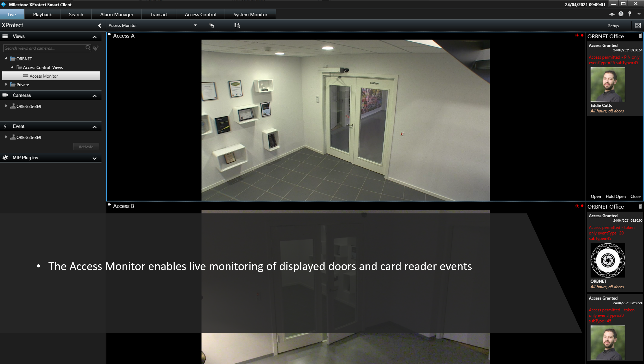Click the Access A motion indicator icon

pyautogui.click(x=577, y=35)
